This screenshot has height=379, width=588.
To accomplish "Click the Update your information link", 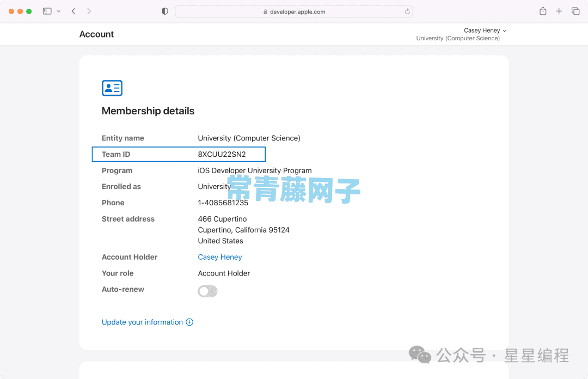I will [142, 322].
